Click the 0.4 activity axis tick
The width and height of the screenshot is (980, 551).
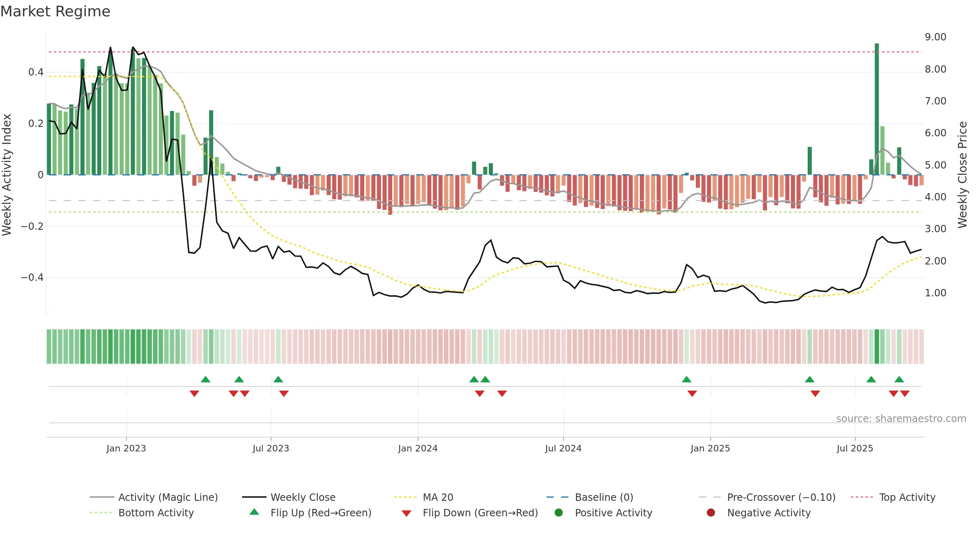click(36, 72)
